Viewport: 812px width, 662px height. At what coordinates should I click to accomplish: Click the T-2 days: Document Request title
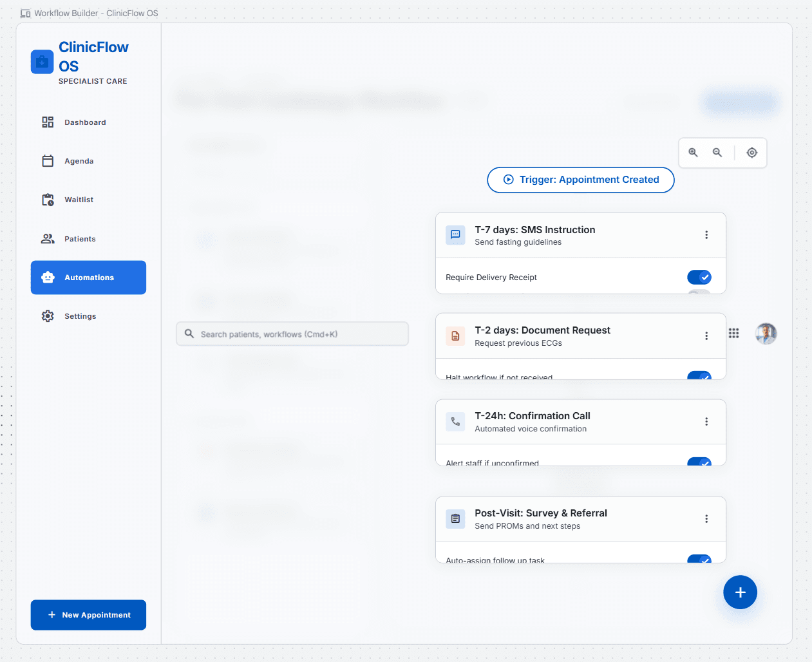(542, 330)
